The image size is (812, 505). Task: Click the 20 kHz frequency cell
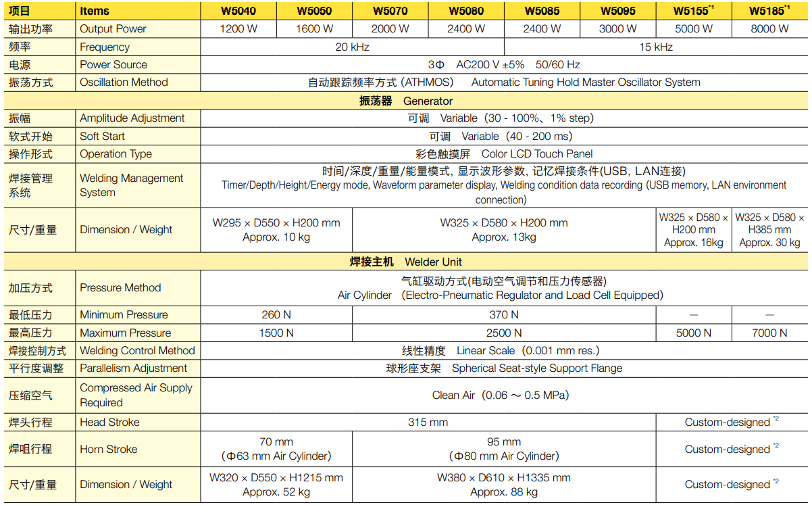pos(353,47)
